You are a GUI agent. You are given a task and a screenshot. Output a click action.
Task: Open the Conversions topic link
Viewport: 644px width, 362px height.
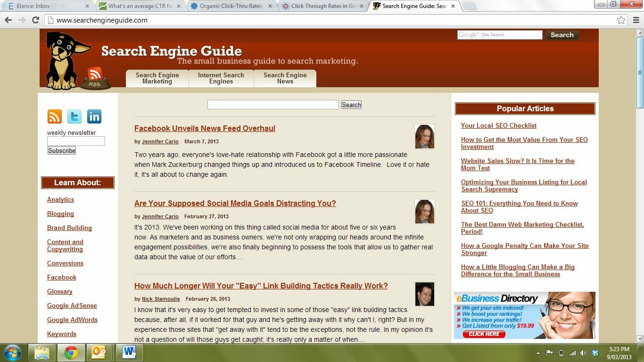[65, 263]
